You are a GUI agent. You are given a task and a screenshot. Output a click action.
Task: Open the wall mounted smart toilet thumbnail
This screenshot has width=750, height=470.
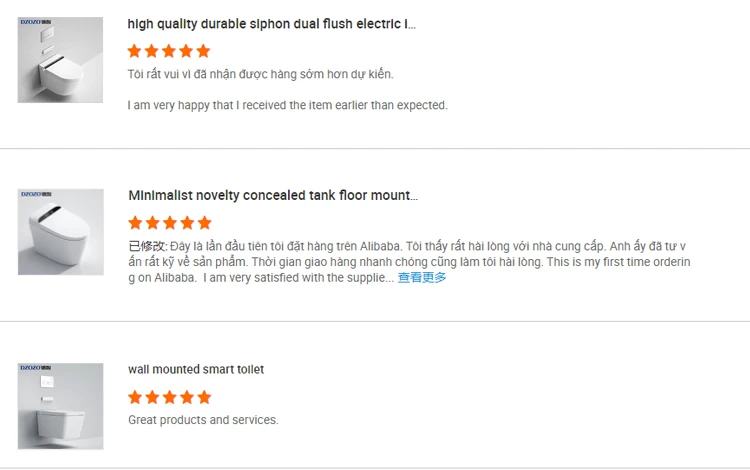(x=60, y=405)
